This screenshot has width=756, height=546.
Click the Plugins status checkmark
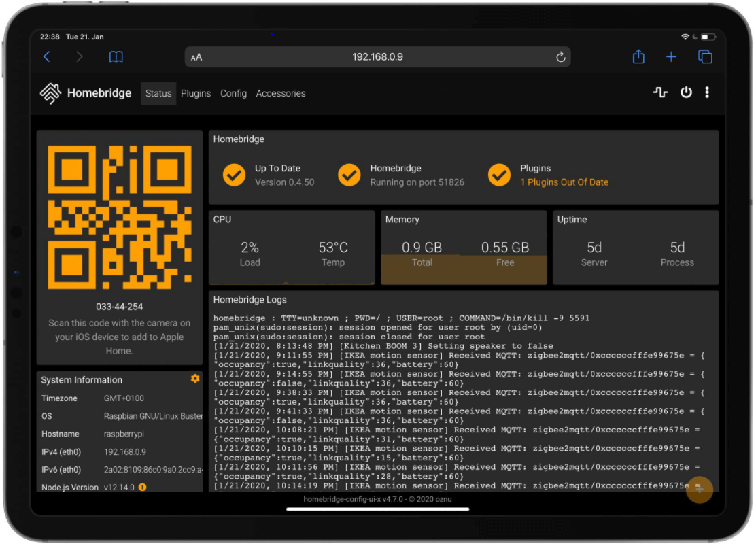[x=500, y=175]
